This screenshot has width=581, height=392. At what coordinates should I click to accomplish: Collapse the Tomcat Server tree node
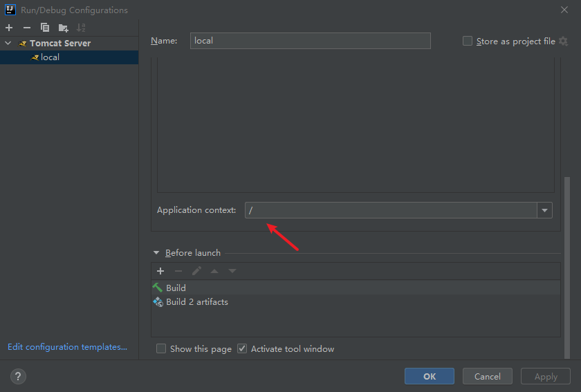[x=8, y=44]
